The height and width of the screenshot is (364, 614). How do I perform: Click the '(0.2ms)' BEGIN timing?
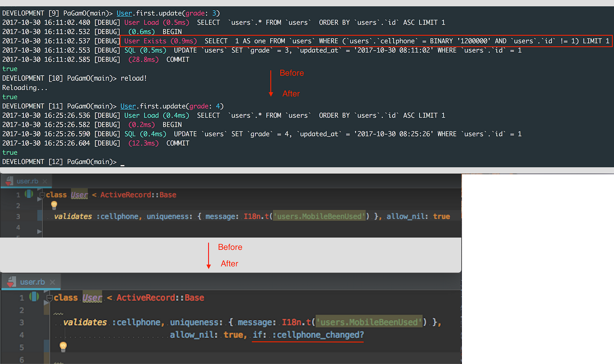click(142, 125)
